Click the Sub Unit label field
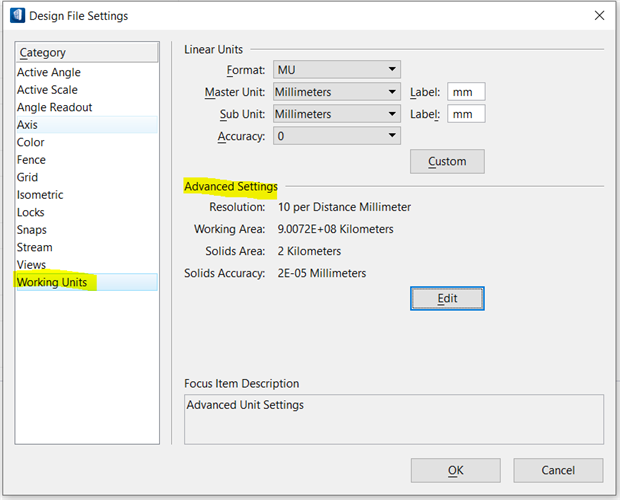Image resolution: width=620 pixels, height=500 pixels. coord(466,114)
